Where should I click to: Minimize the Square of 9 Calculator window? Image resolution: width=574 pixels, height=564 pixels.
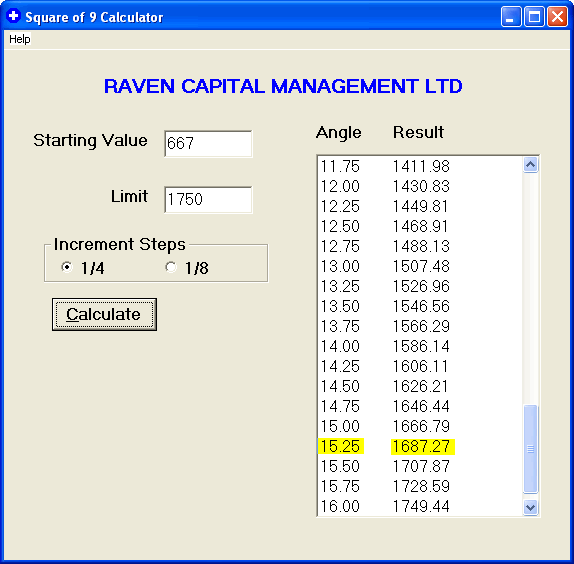(x=511, y=17)
